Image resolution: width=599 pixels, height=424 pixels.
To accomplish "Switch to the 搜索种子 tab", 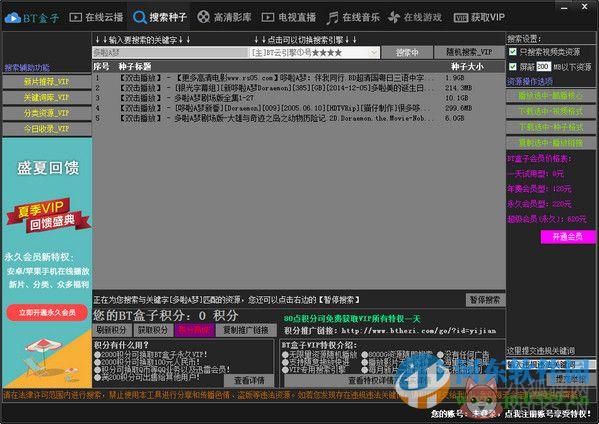I will (160, 17).
